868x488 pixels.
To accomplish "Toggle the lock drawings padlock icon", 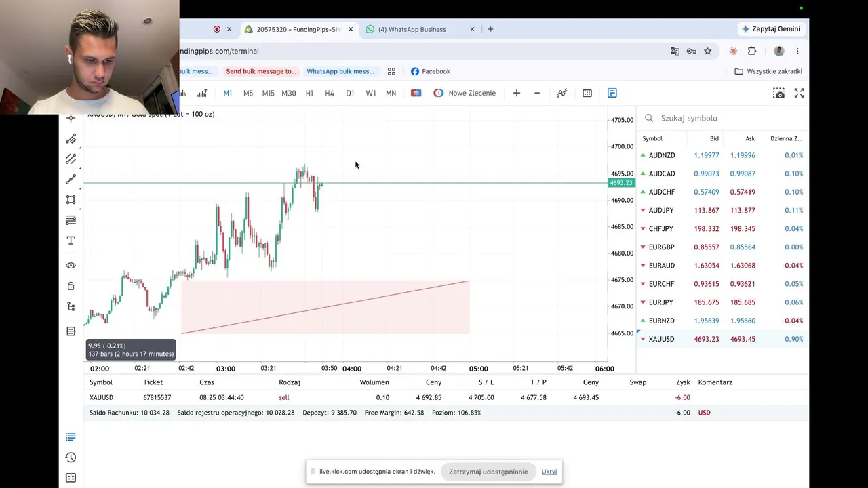I will (71, 286).
